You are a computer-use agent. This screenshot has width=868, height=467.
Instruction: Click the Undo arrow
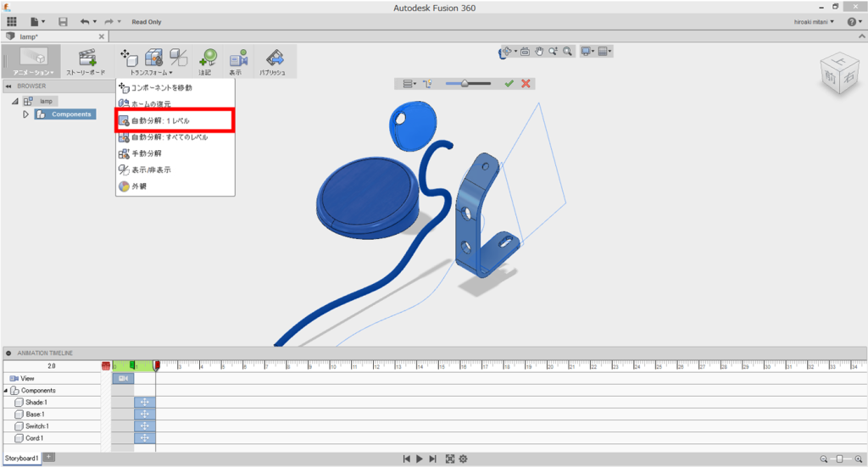[x=85, y=21]
